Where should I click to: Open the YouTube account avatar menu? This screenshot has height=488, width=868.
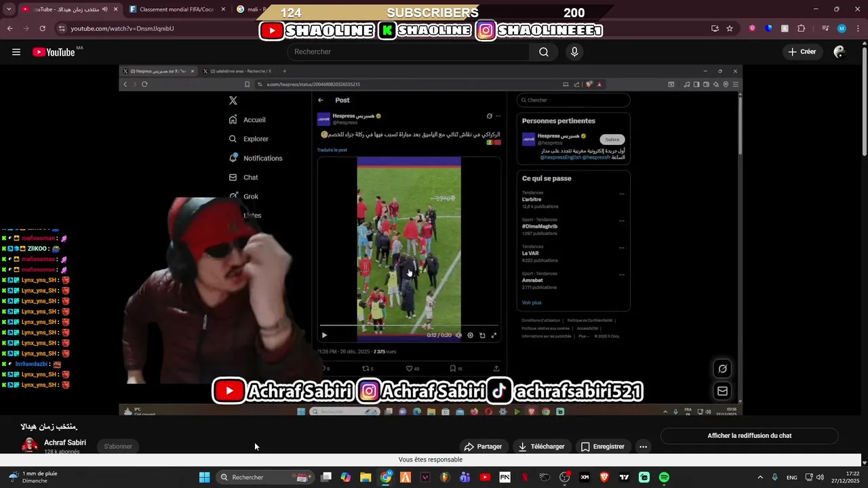pyautogui.click(x=840, y=52)
